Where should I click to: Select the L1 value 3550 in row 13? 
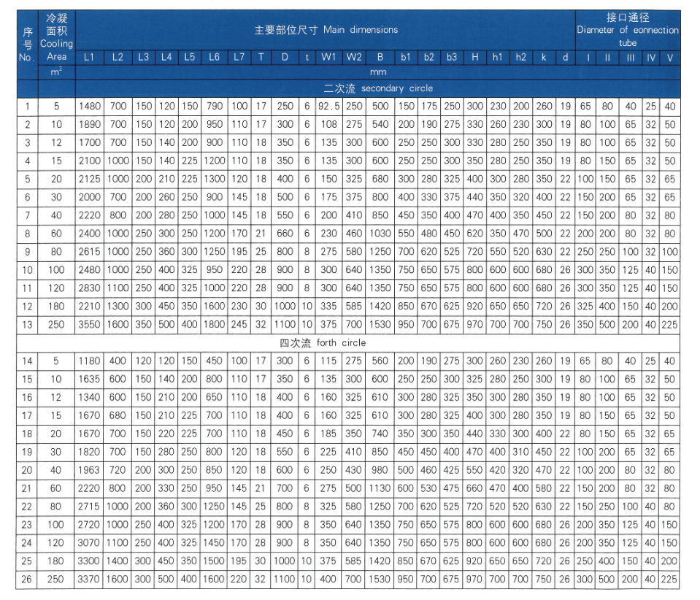[89, 324]
